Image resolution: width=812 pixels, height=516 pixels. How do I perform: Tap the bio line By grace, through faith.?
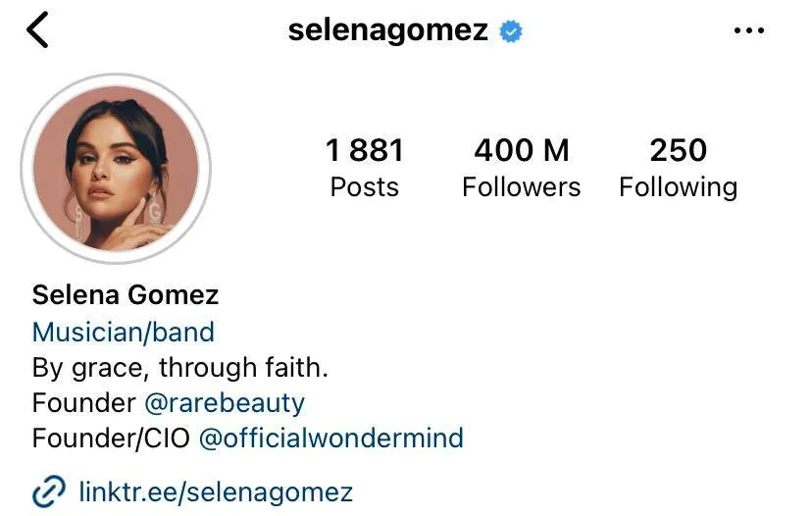(x=180, y=368)
